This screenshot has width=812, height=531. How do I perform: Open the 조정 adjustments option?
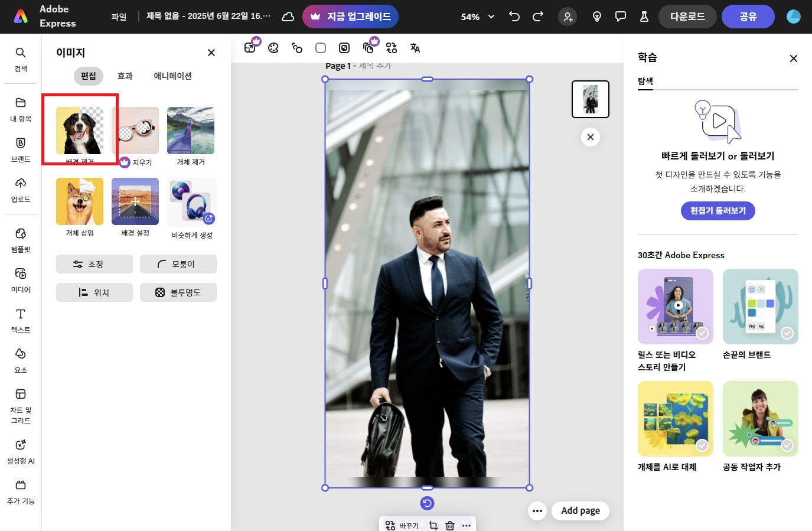(x=94, y=264)
